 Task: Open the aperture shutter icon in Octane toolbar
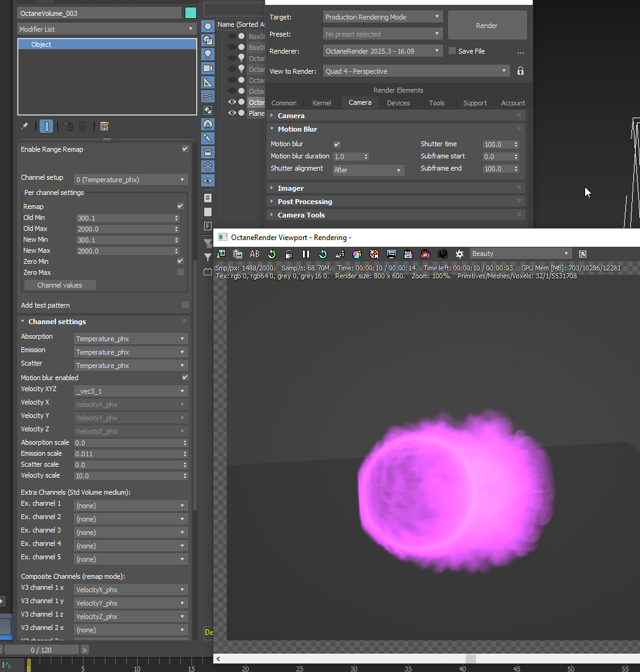460,254
